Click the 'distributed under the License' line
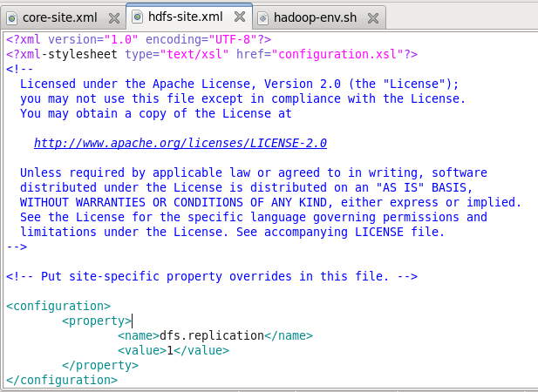538x392 pixels. point(247,187)
